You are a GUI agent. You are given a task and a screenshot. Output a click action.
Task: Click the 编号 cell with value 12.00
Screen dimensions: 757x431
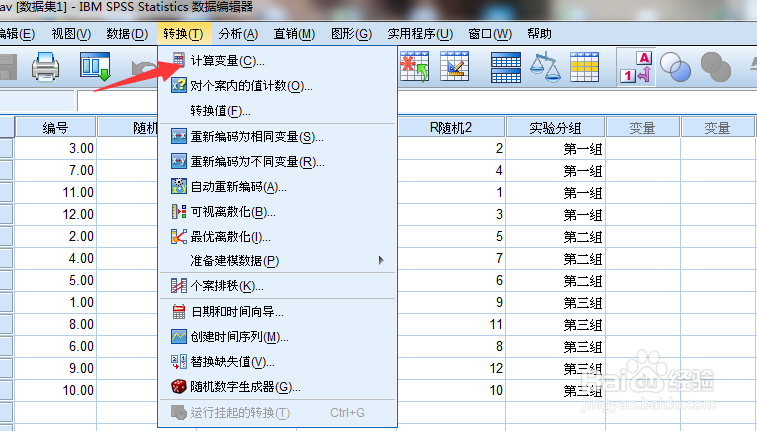[x=55, y=214]
